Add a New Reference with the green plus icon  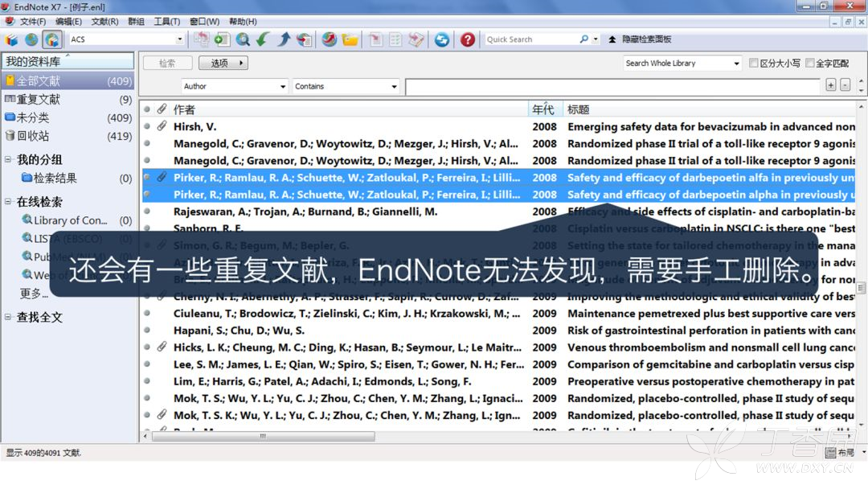tap(222, 39)
